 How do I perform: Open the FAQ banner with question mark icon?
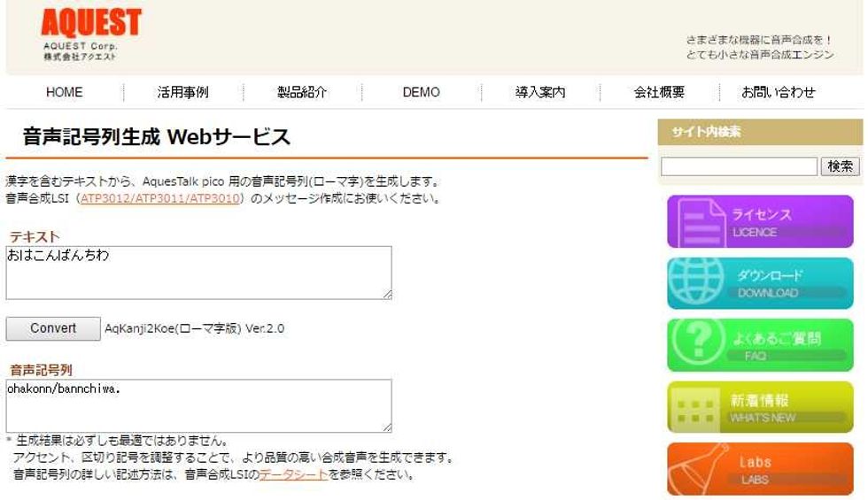pos(760,345)
